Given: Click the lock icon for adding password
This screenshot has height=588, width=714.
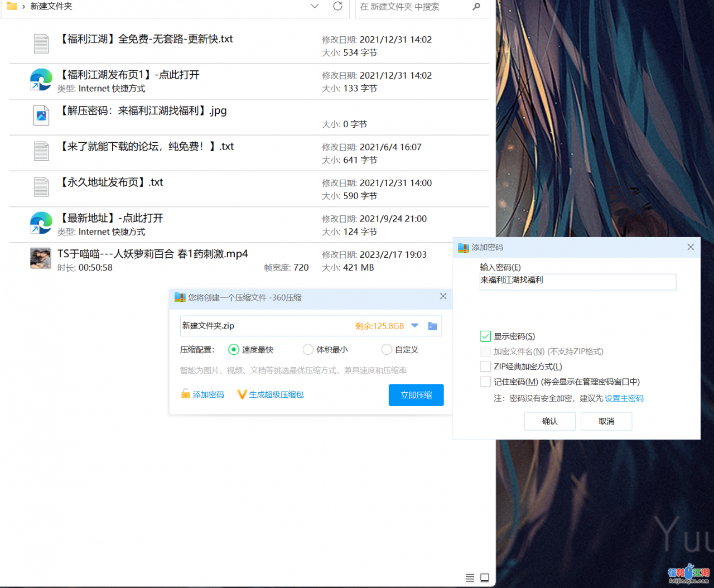Looking at the screenshot, I should tap(186, 394).
